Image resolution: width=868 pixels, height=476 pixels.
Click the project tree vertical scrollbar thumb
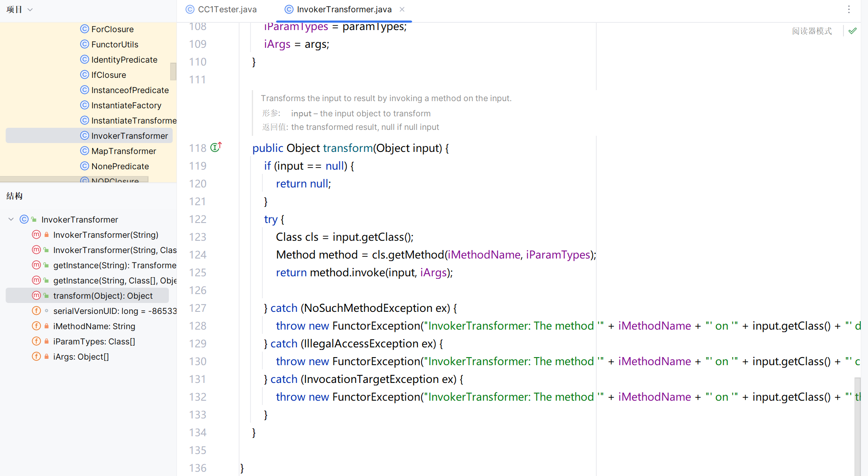(x=173, y=71)
